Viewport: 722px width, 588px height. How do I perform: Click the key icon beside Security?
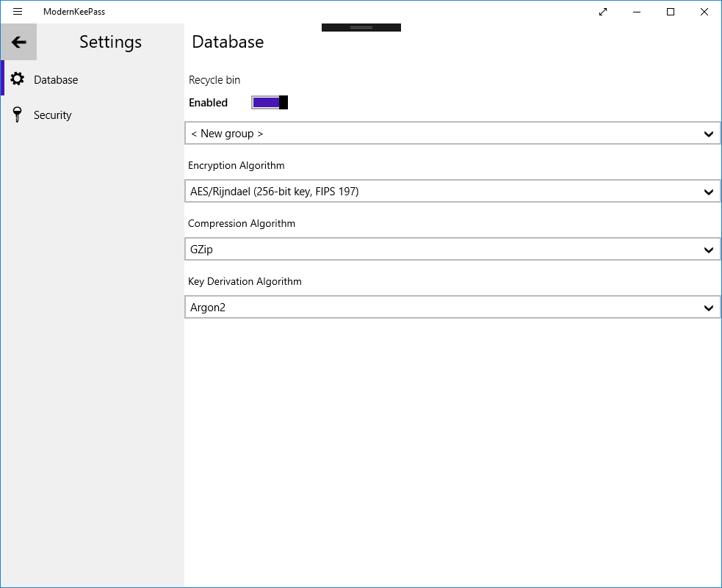pyautogui.click(x=18, y=115)
